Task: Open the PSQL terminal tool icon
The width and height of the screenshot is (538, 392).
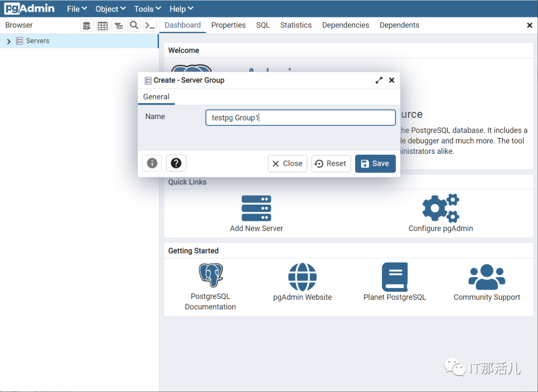Action: tap(150, 25)
